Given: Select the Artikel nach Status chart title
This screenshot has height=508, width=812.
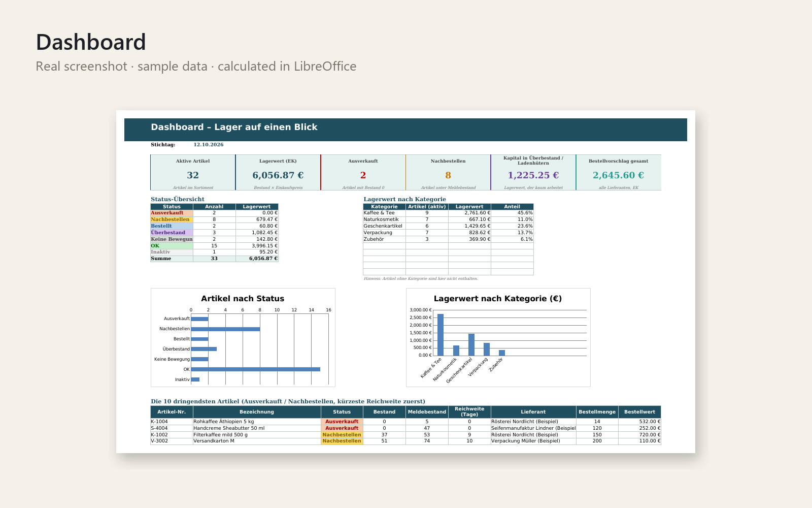Looking at the screenshot, I should [x=243, y=299].
